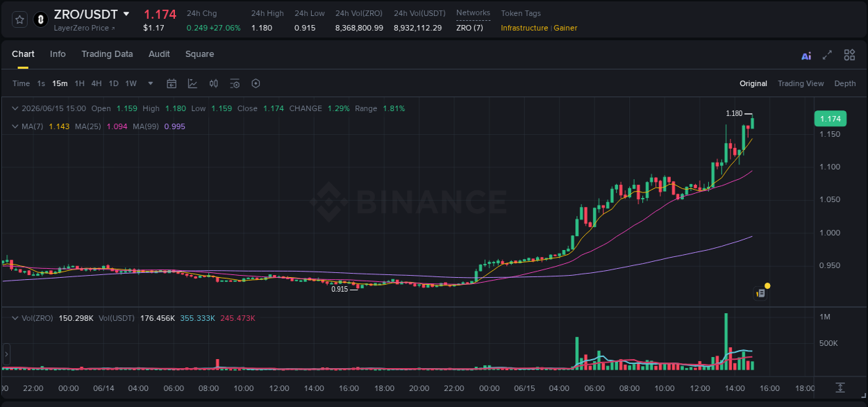The height and width of the screenshot is (407, 868).
Task: Open the Gainer token tag
Action: (x=565, y=28)
